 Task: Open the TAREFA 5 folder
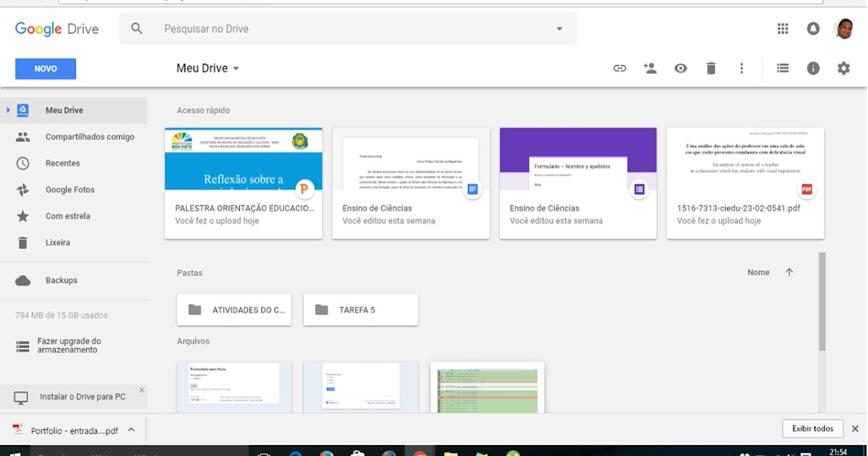[x=360, y=309]
